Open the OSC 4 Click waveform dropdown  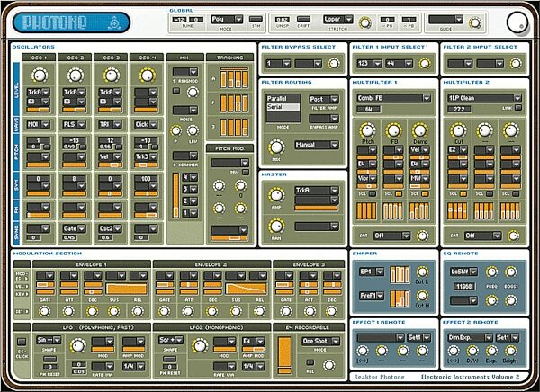(146, 124)
